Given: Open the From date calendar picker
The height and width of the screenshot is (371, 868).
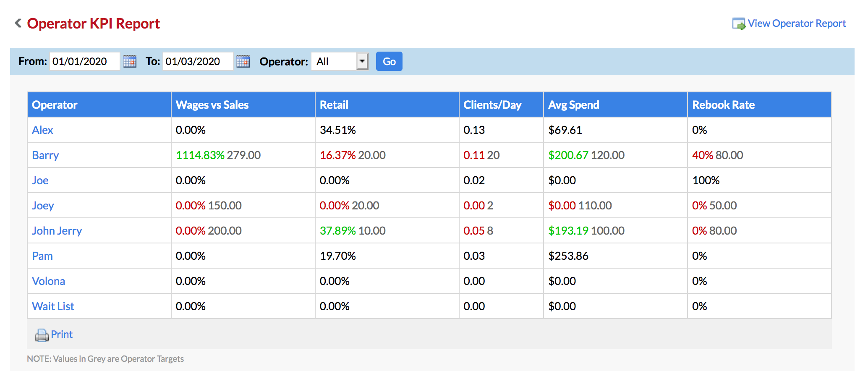Looking at the screenshot, I should tap(130, 61).
